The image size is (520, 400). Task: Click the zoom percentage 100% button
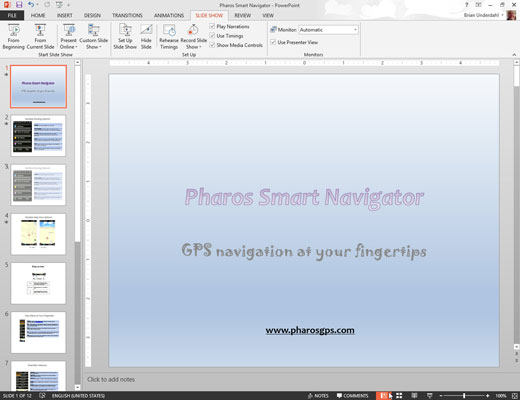500,396
